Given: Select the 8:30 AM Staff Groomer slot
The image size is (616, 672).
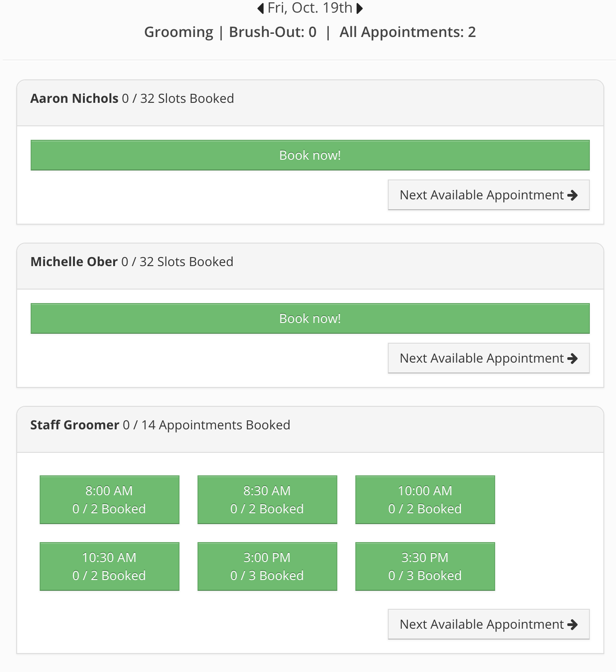Looking at the screenshot, I should click(267, 500).
